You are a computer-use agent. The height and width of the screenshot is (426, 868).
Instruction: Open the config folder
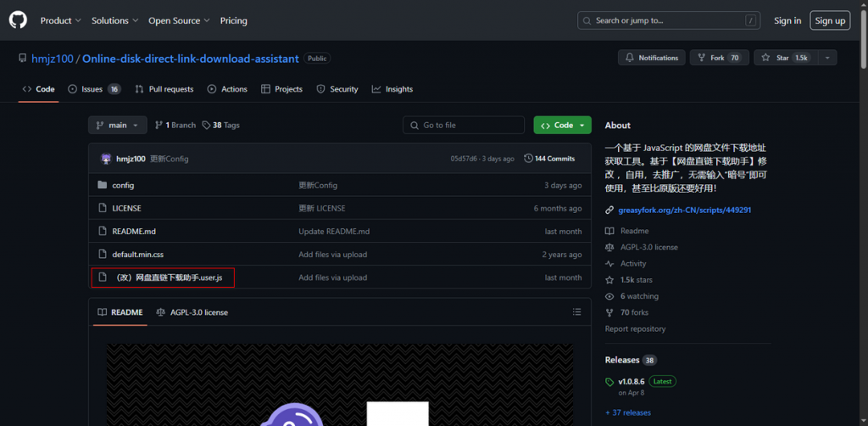coord(123,185)
